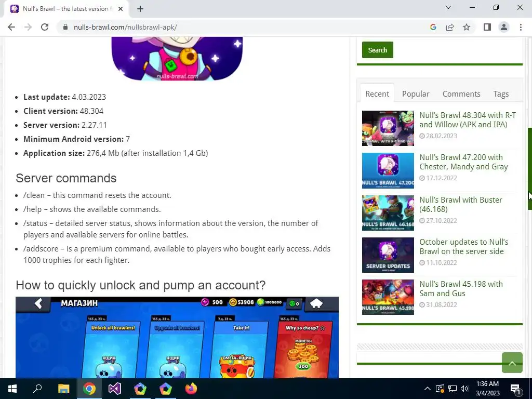Show hidden system tray icons
The height and width of the screenshot is (399, 532).
(x=427, y=389)
